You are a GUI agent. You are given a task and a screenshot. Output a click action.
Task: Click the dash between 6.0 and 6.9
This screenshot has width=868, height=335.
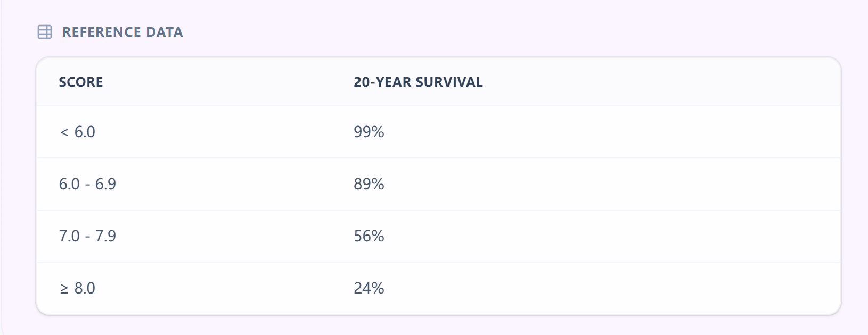click(x=87, y=185)
